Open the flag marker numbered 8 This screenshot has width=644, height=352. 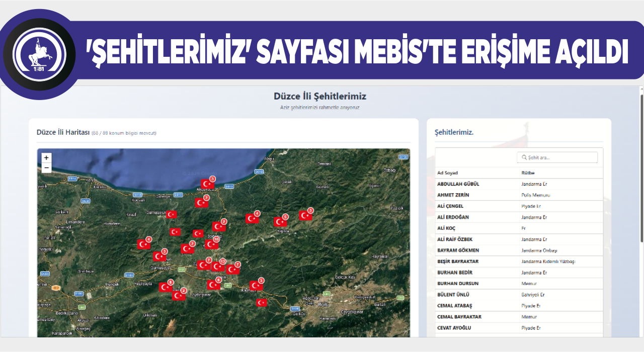tap(166, 287)
